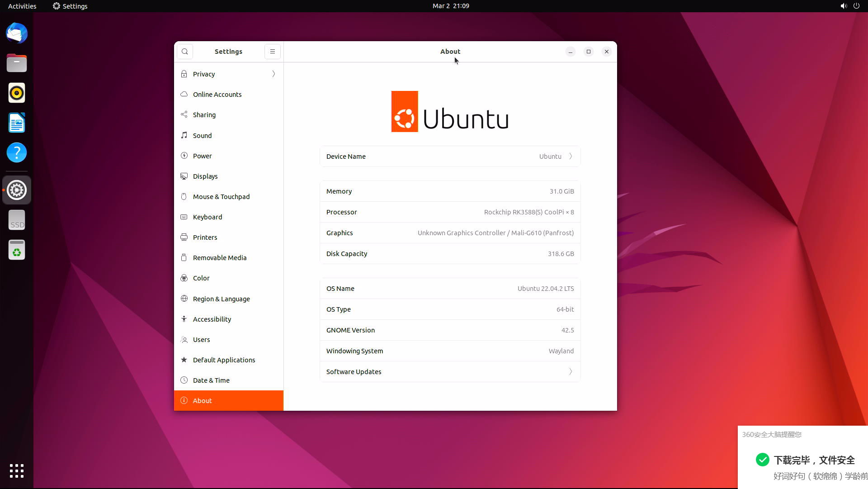
Task: Click the Disk Capacity value 318.6 GB
Action: click(x=561, y=254)
